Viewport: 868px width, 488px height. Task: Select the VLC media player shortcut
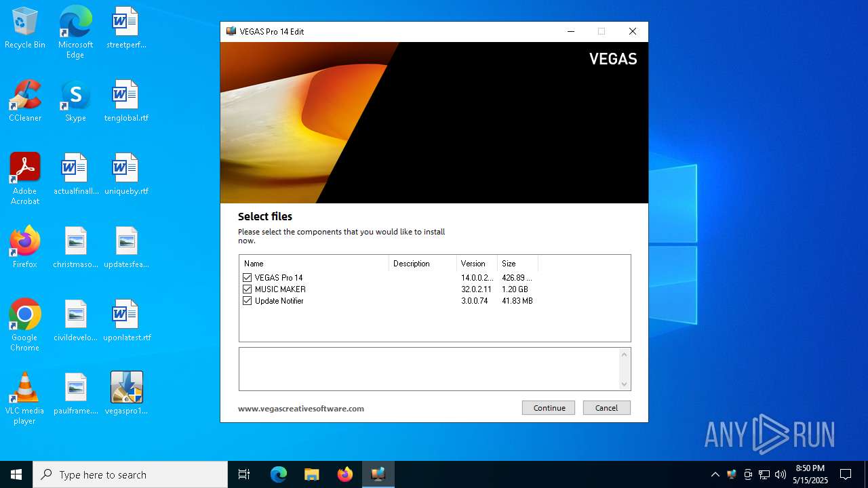(x=25, y=399)
